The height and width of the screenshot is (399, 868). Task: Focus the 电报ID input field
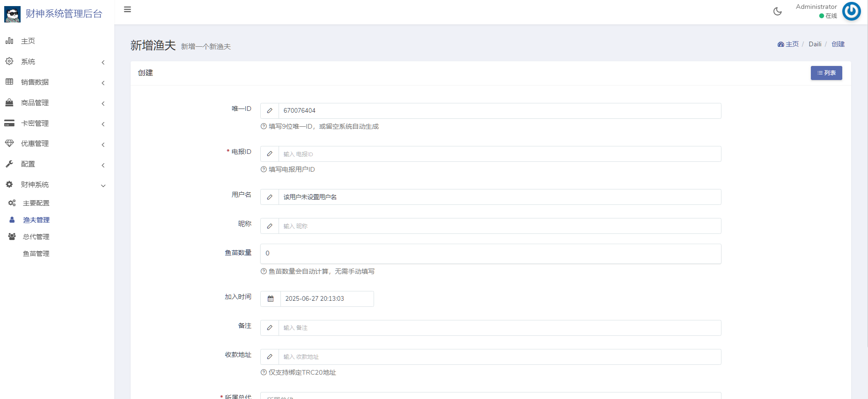500,154
